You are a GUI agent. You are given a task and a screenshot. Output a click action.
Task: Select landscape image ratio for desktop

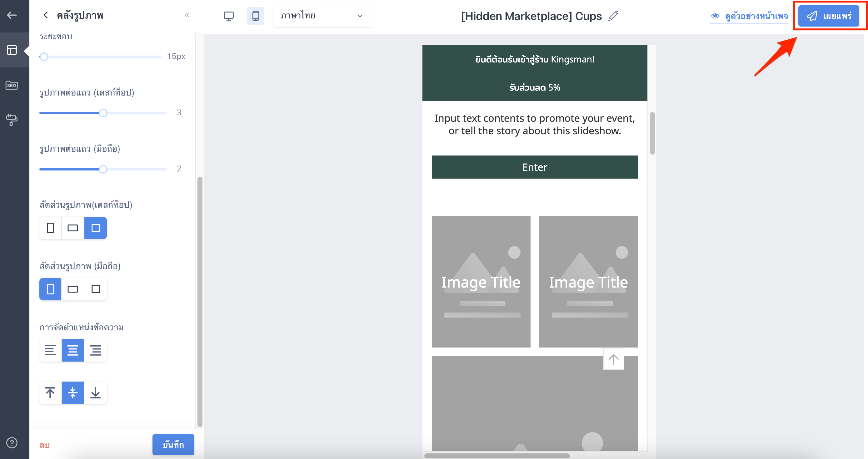coord(73,228)
